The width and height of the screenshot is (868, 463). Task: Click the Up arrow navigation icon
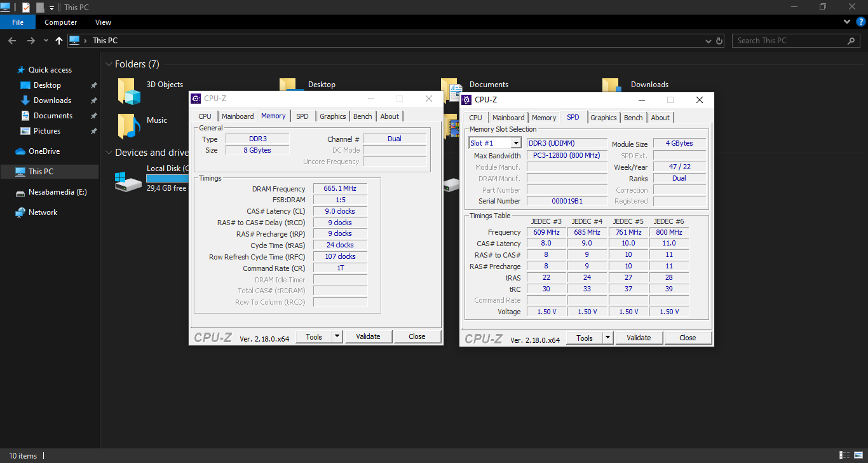pyautogui.click(x=59, y=41)
